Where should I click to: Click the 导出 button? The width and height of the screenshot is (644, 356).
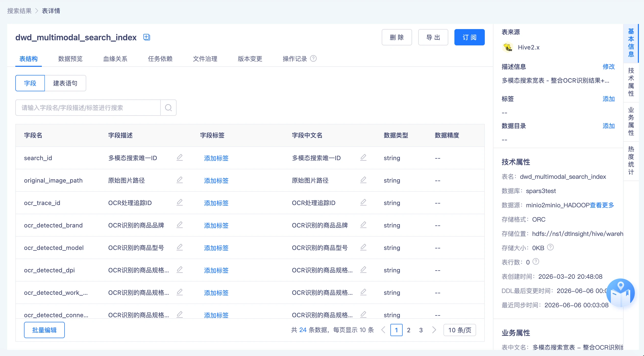point(433,37)
